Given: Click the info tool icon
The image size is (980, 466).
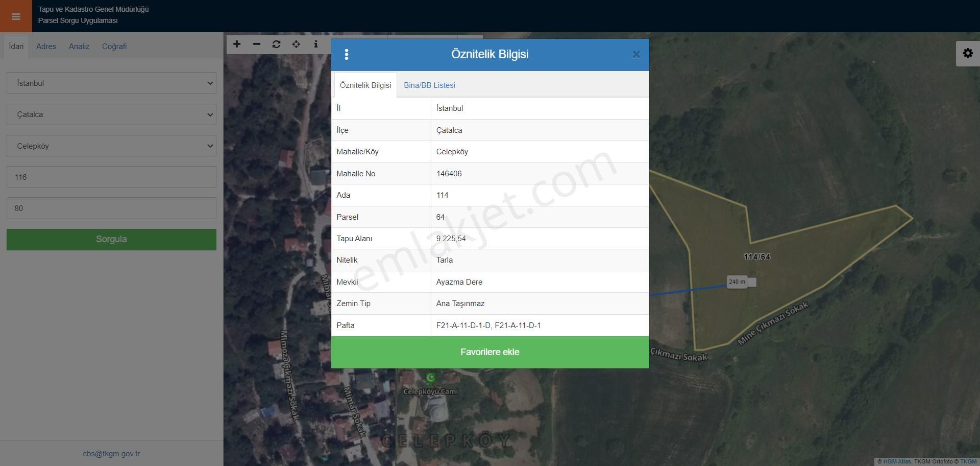Looking at the screenshot, I should (316, 44).
